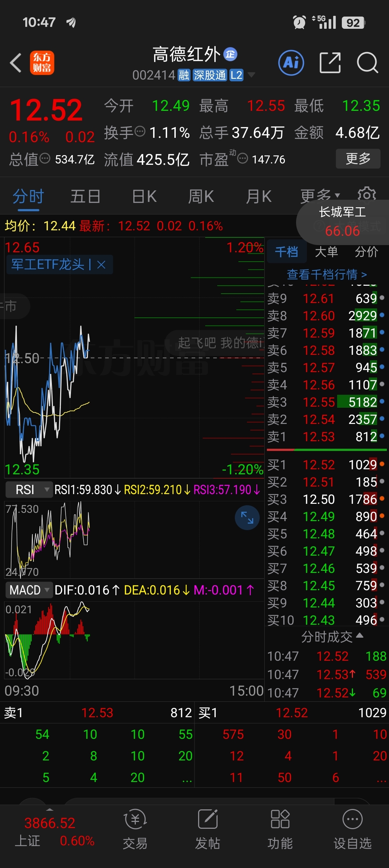Open the 东方财富 app logo
Screen dimensions: 389x868
point(42,63)
